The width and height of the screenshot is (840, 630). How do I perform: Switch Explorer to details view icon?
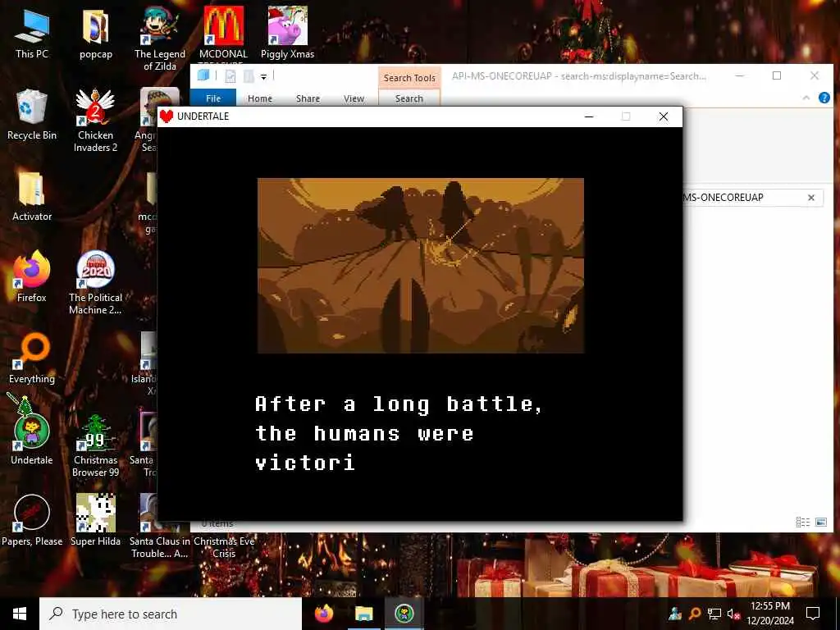pos(802,522)
